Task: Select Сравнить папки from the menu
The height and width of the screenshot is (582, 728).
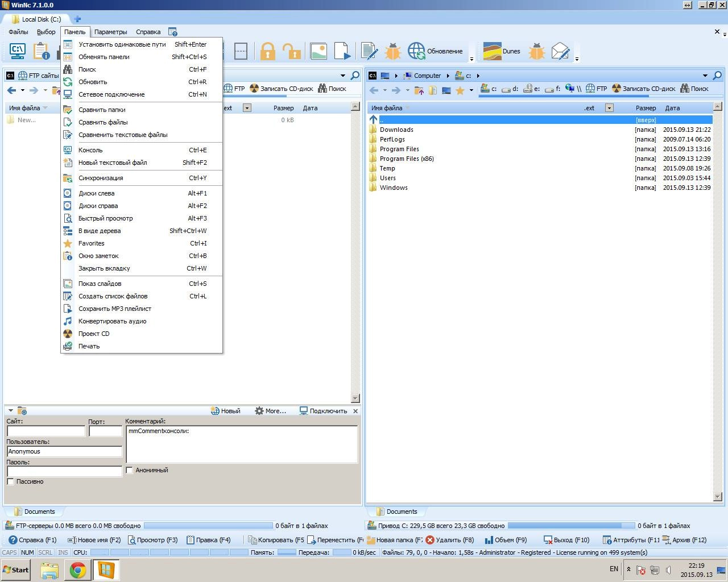Action: (142, 110)
